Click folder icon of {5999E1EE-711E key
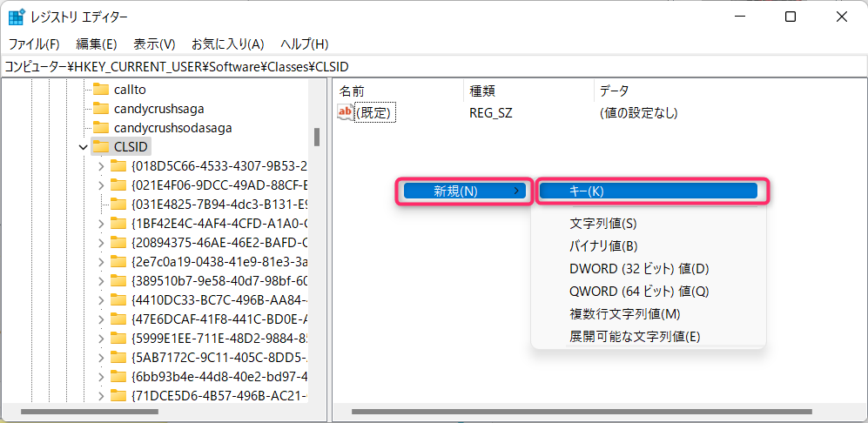868x423 pixels. tap(118, 338)
